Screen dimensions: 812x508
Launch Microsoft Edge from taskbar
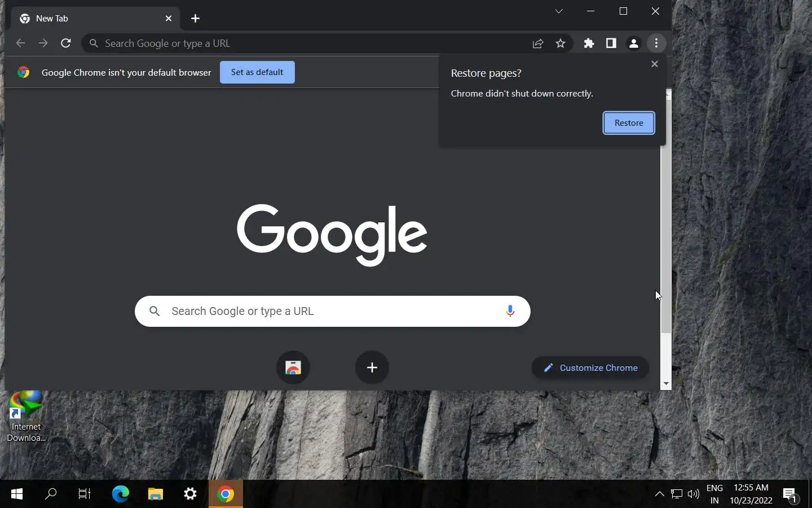click(x=120, y=494)
